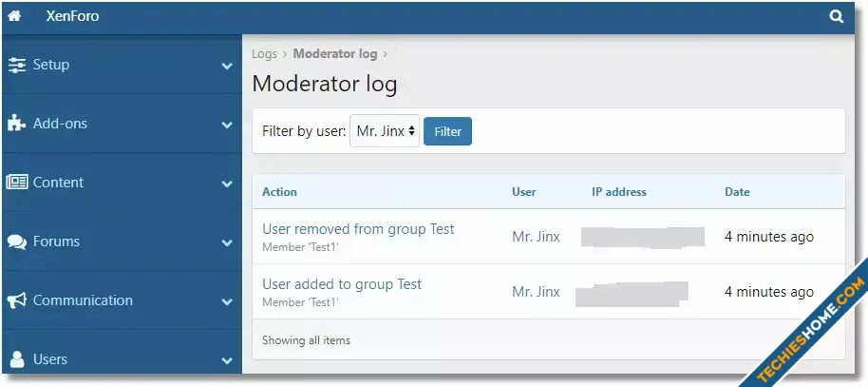Click the Moderator log page heading
This screenshot has height=387, width=868.
[325, 85]
